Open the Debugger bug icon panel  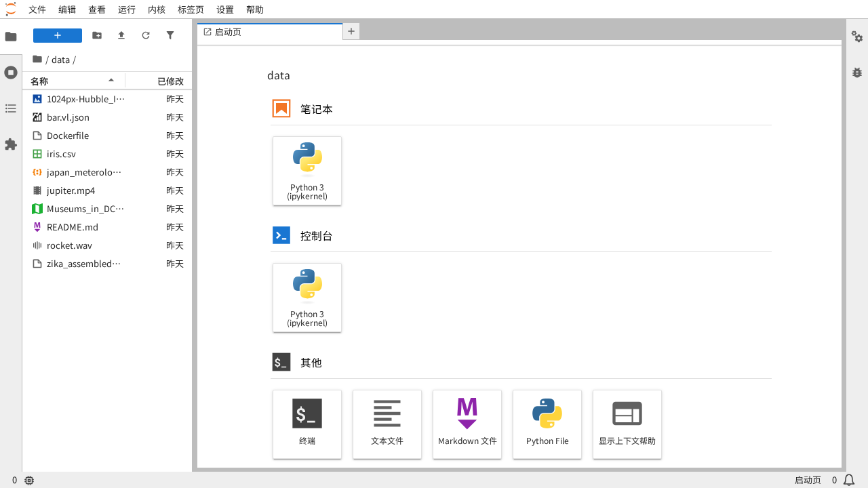857,73
